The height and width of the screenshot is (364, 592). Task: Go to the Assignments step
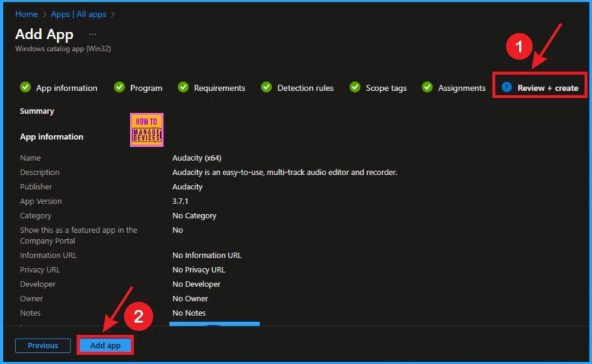click(x=462, y=88)
